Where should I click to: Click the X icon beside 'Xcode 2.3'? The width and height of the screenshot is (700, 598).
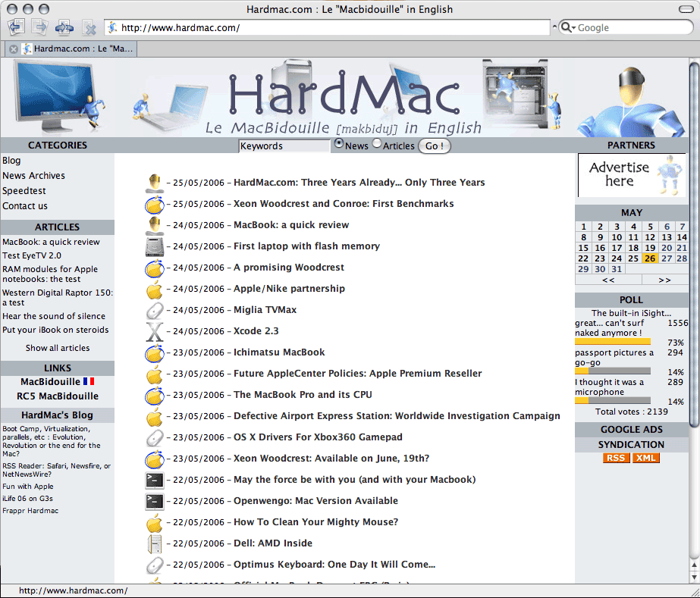[155, 331]
